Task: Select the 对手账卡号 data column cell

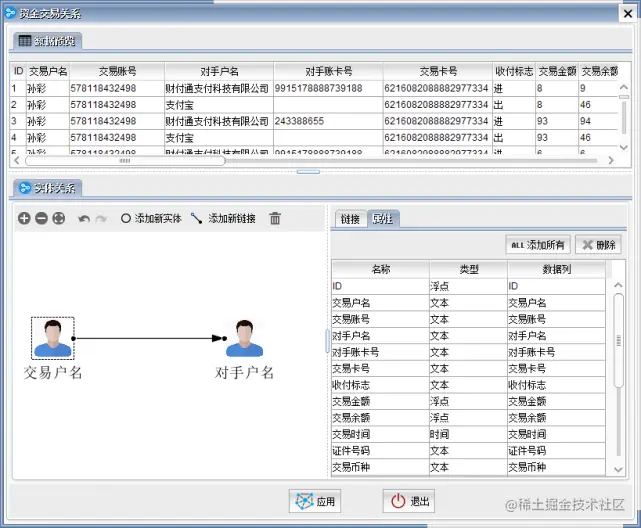Action: tap(556, 352)
